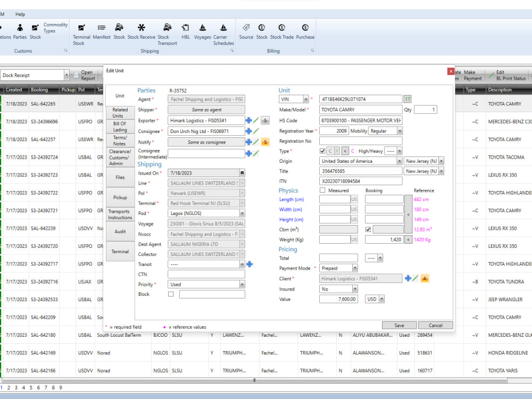The width and height of the screenshot is (532, 399).
Task: Open Issued On calendar picker
Action: pos(242,173)
